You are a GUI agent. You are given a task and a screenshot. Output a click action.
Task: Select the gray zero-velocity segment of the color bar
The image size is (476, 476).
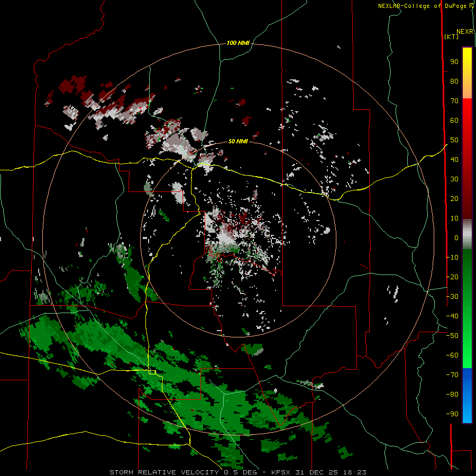[x=467, y=234]
